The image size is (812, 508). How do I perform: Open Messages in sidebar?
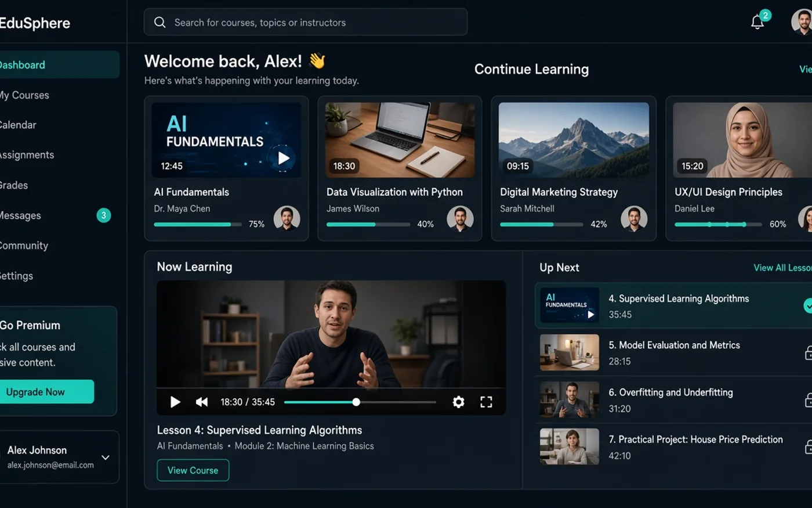pos(20,215)
